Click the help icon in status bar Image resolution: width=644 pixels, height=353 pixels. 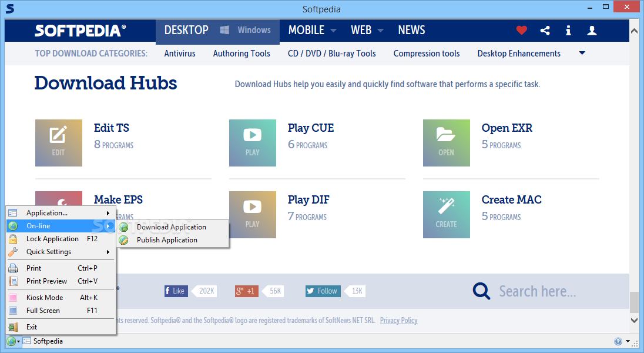point(618,341)
